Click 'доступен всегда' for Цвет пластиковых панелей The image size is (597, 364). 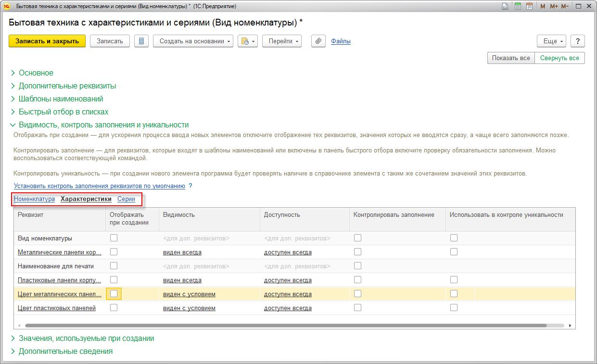pos(288,308)
